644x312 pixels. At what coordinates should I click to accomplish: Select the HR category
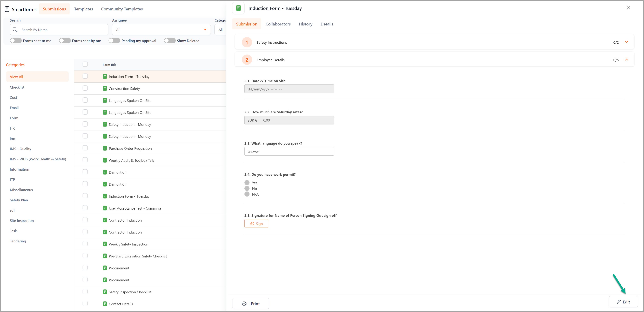[x=12, y=128]
